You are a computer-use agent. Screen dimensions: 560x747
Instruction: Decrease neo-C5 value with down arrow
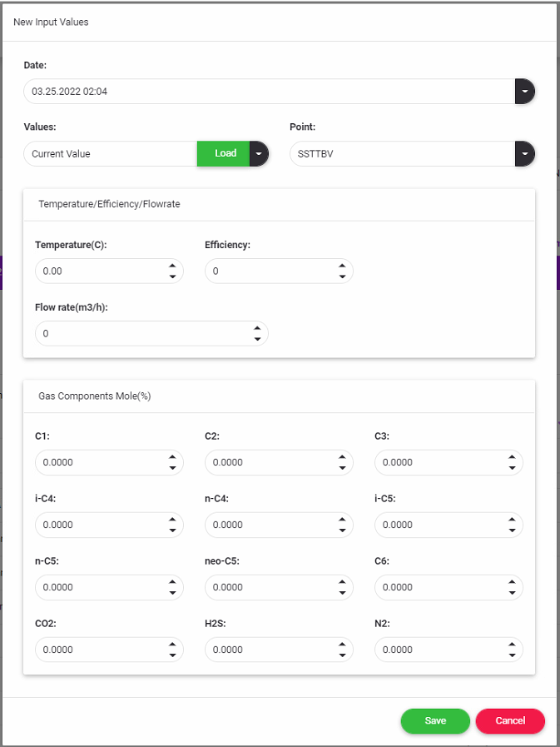(342, 593)
